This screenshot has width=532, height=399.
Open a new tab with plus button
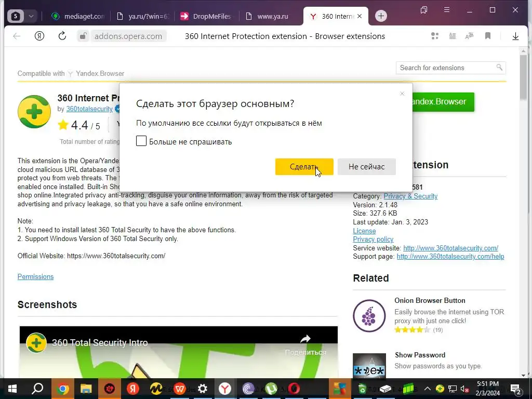coord(381,16)
